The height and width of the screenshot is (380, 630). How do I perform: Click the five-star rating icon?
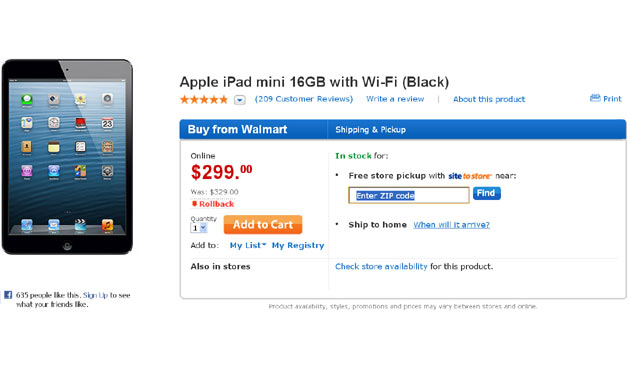coord(204,99)
